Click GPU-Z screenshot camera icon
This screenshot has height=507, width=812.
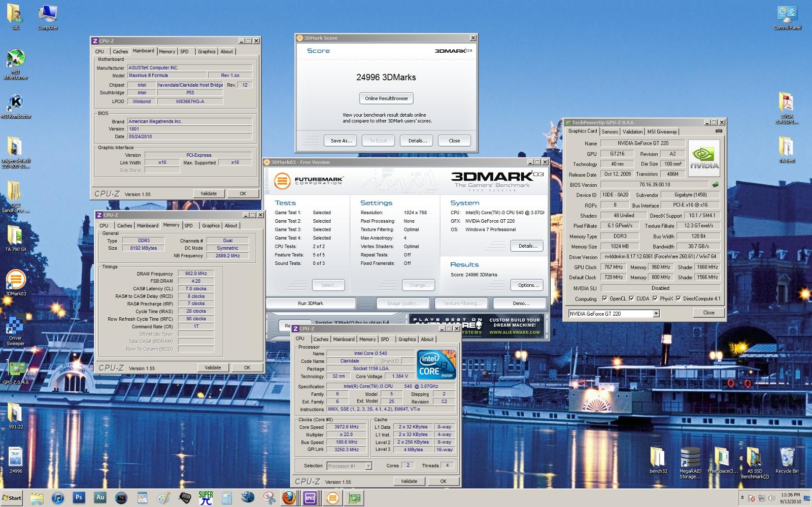pos(719,131)
